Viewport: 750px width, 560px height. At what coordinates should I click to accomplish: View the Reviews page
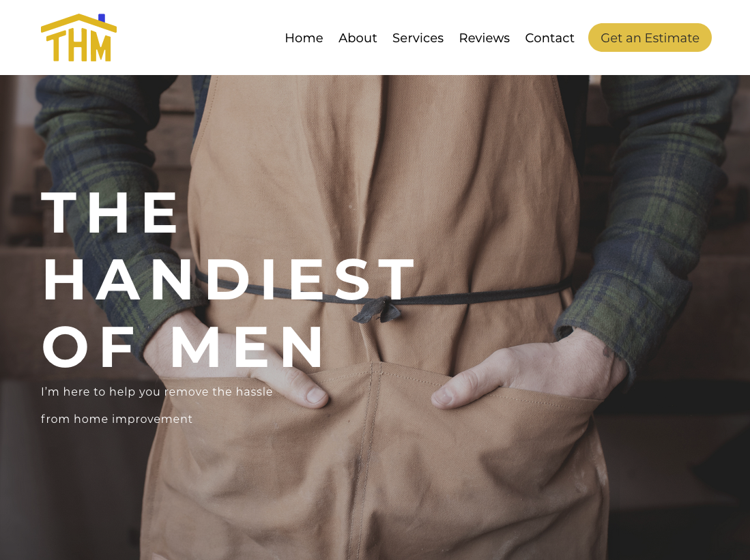pyautogui.click(x=484, y=38)
